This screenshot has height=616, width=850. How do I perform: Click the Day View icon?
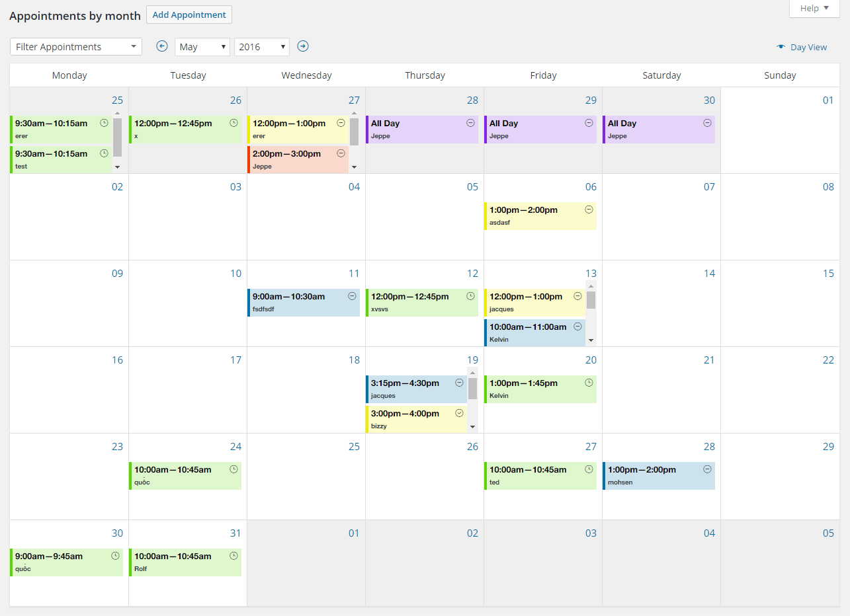(780, 46)
